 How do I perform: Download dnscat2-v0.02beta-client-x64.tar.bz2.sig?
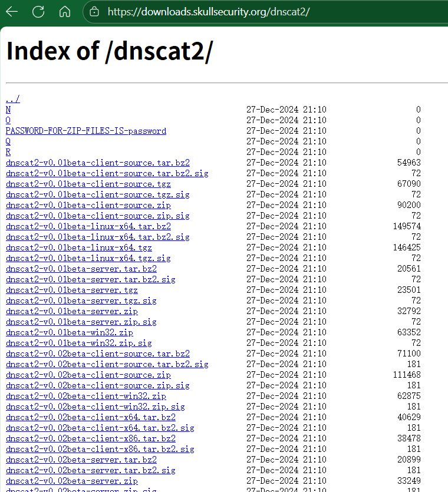point(100,428)
